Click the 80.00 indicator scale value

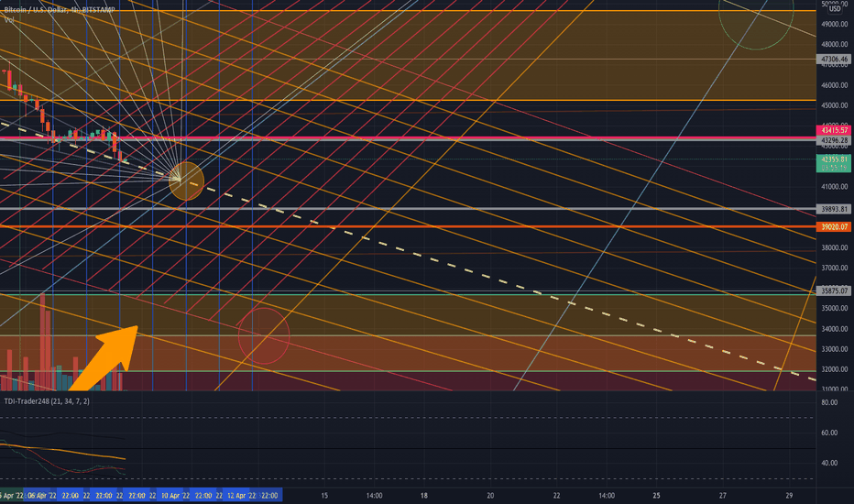829,402
